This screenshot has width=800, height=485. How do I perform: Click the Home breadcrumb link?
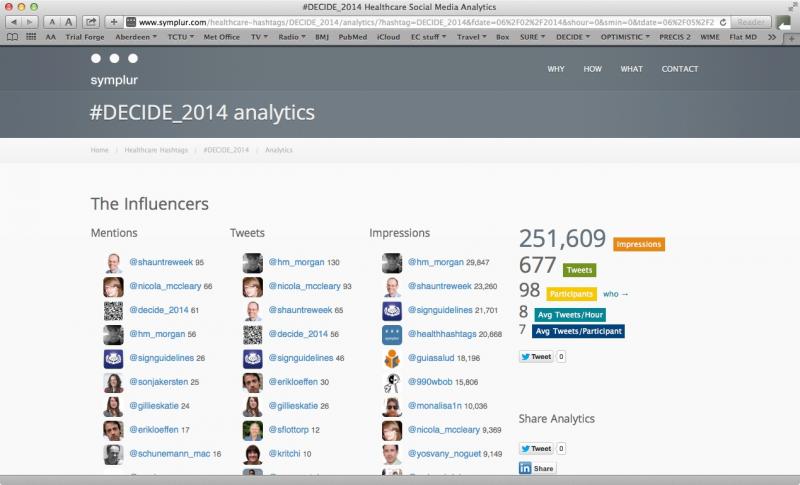coord(99,150)
